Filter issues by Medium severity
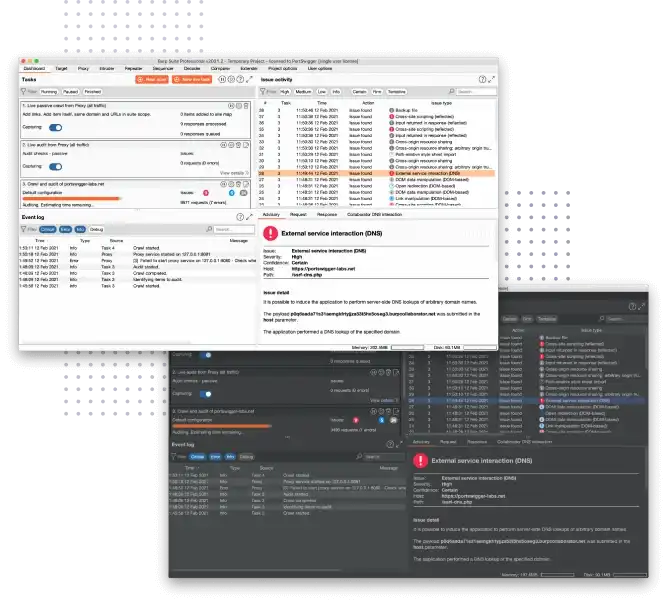 tap(303, 92)
